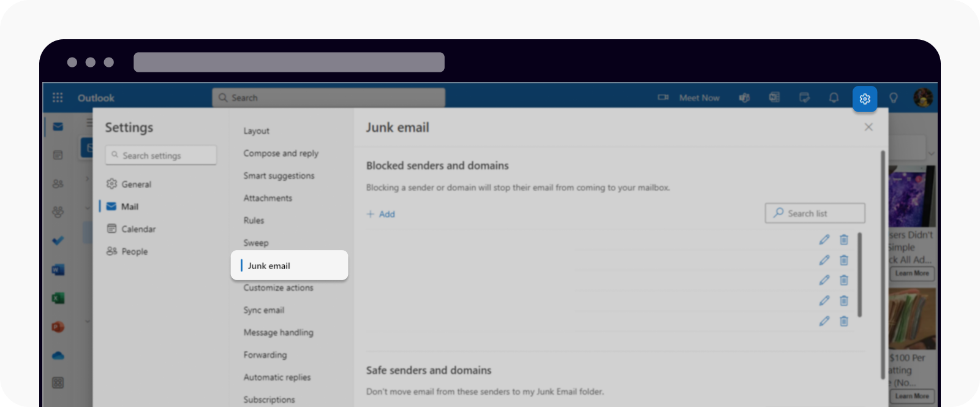Click the Meet Now camera icon
This screenshot has height=407, width=980.
(663, 97)
